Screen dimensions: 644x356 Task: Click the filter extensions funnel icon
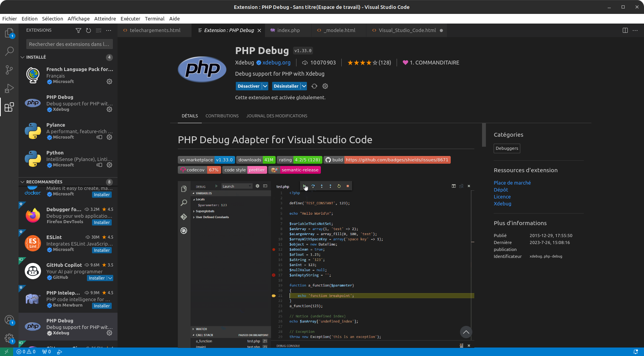(78, 31)
